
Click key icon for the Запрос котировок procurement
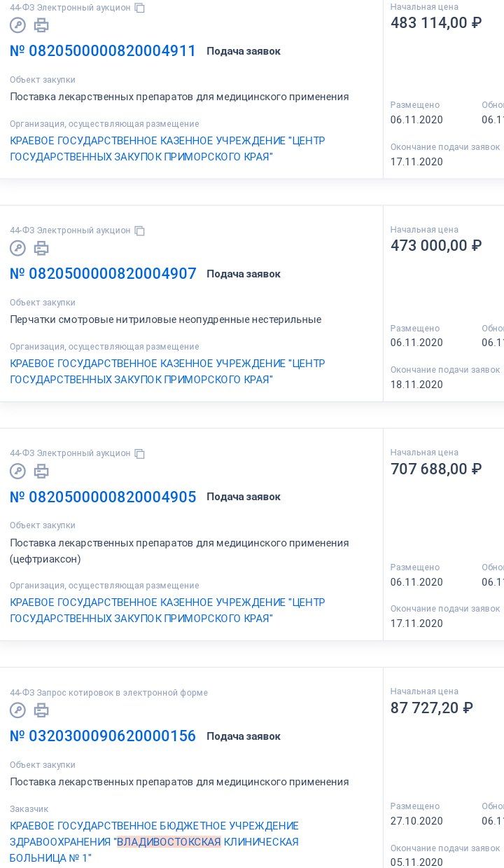tap(17, 710)
